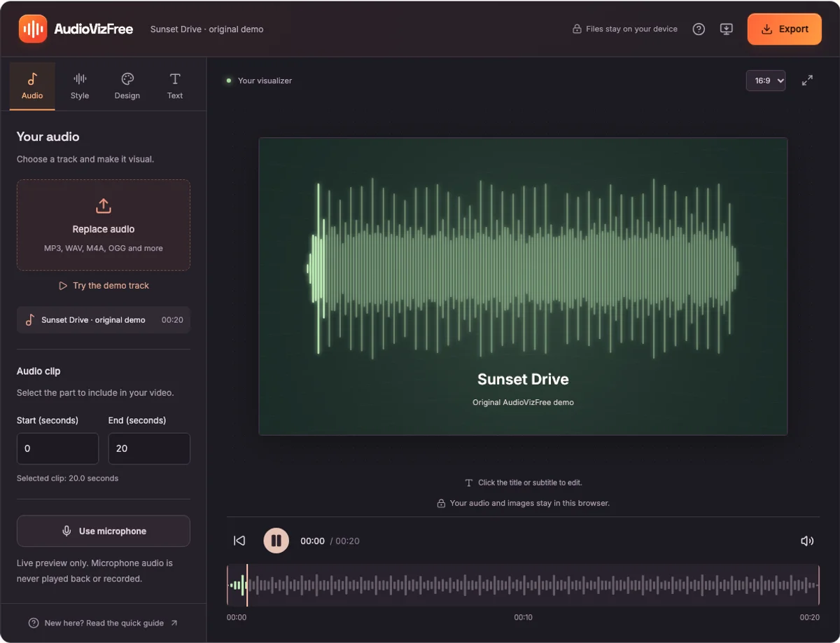The height and width of the screenshot is (643, 840).
Task: Click the timeline waveform scrubber
Action: [x=523, y=585]
